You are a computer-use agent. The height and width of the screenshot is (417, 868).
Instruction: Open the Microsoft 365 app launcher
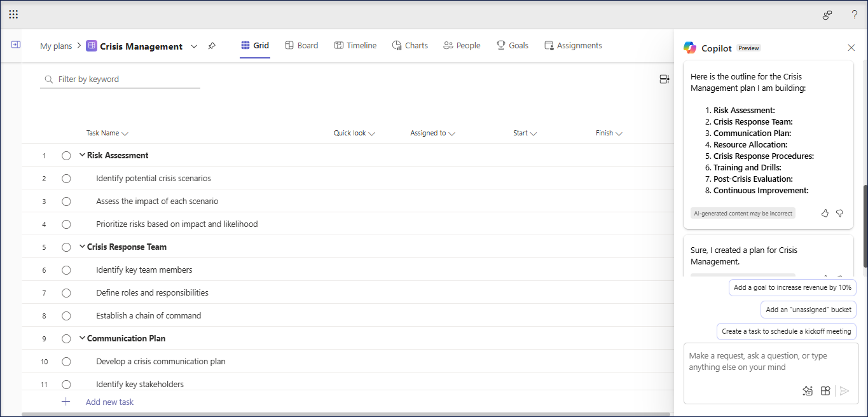[x=13, y=14]
